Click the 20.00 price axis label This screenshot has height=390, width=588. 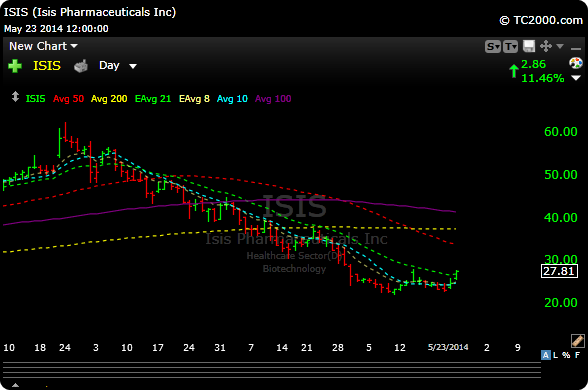click(x=561, y=303)
